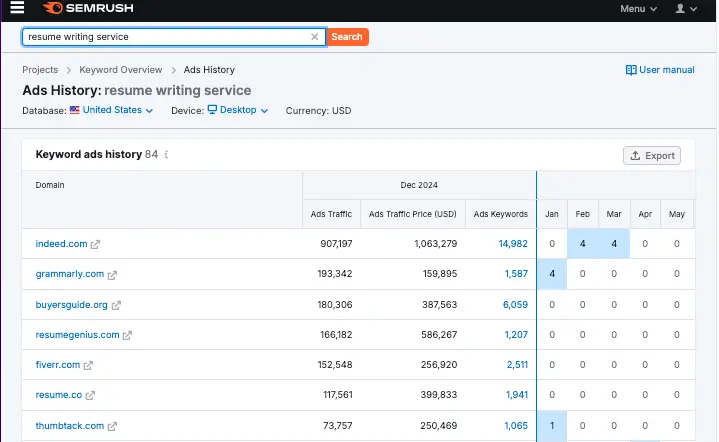Click the orange Search button
Screen dimensions: 719x442
point(347,37)
